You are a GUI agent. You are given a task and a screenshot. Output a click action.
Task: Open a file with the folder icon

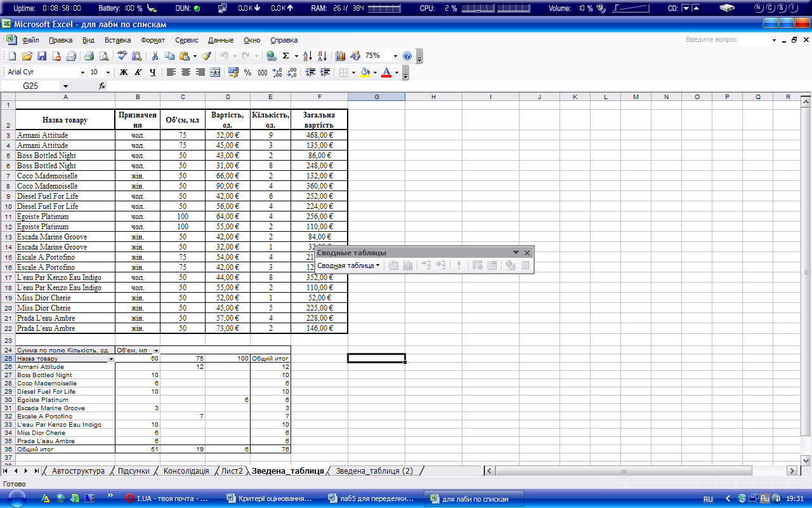tap(27, 56)
